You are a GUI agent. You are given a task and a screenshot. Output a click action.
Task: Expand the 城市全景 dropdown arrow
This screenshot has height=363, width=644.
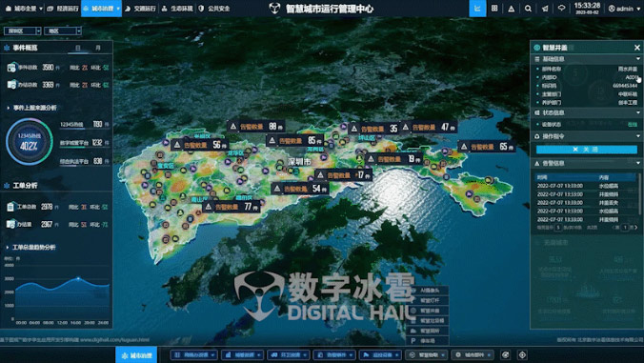41,9
